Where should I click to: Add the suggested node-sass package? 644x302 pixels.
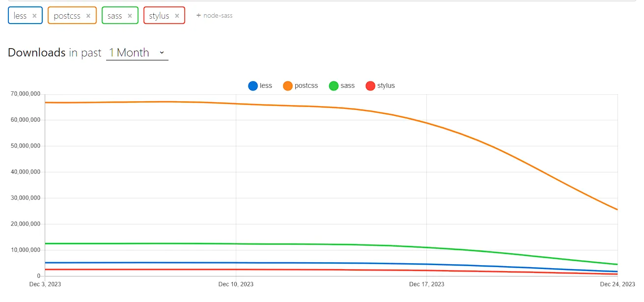(x=215, y=16)
